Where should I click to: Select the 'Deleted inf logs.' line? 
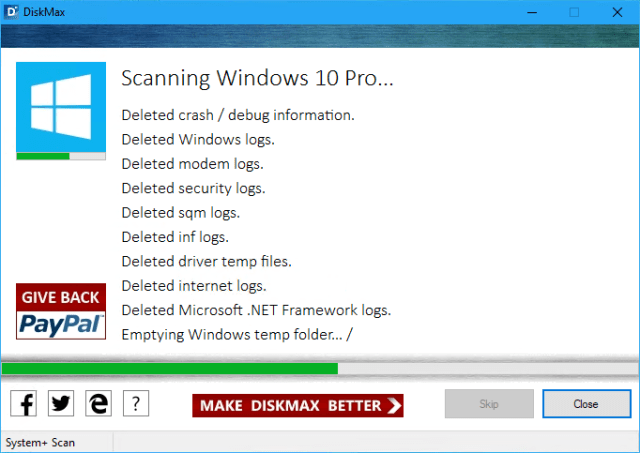pyautogui.click(x=175, y=237)
